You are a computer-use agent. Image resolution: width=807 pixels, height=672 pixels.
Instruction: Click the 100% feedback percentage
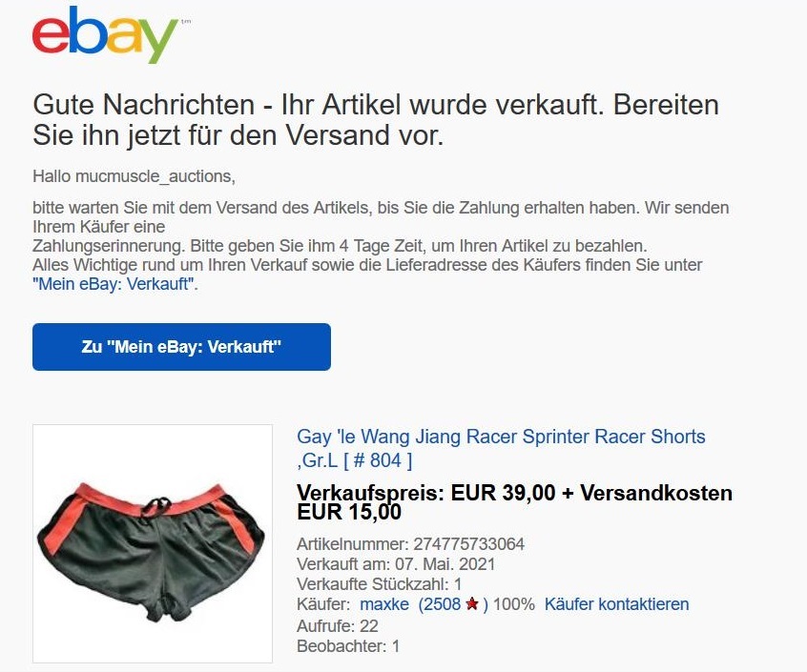click(513, 604)
